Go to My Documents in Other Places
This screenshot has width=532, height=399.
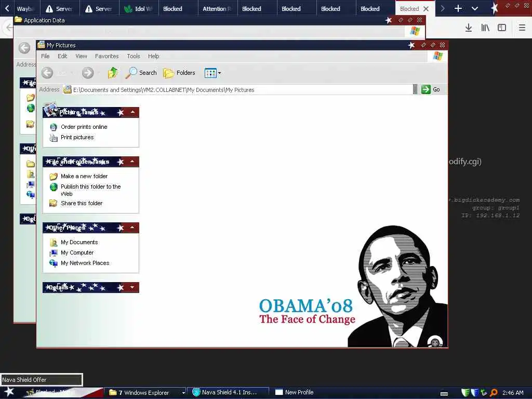click(x=79, y=242)
